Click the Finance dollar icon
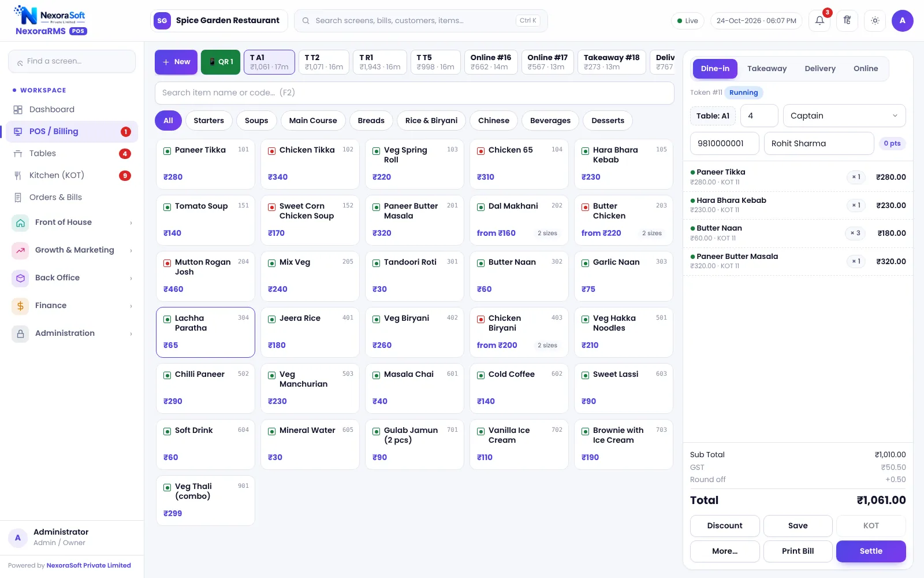 pos(20,306)
